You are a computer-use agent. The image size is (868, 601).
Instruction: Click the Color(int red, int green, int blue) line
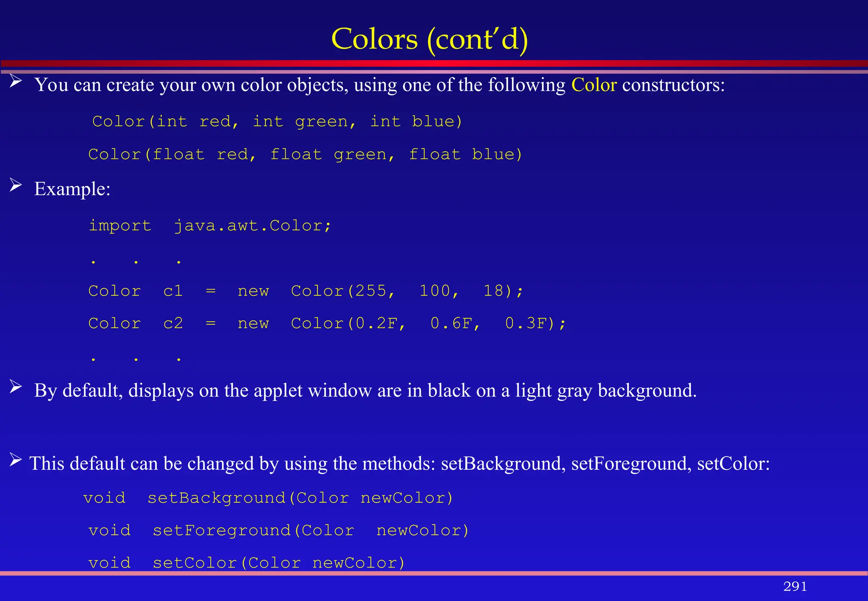[277, 122]
